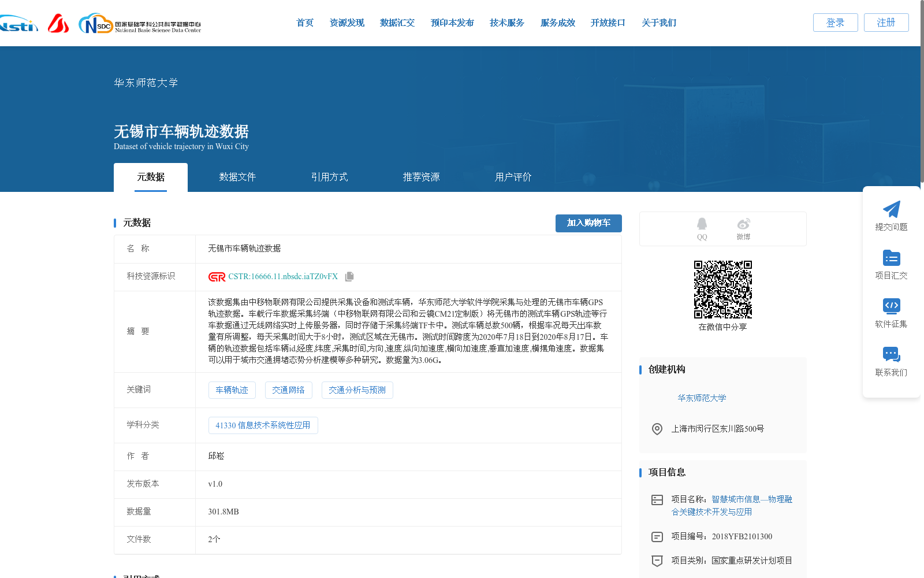The width and height of the screenshot is (924, 578).
Task: Open the CSTR:16666.11.nbsdc.iaTZ0vFX link
Action: point(283,277)
